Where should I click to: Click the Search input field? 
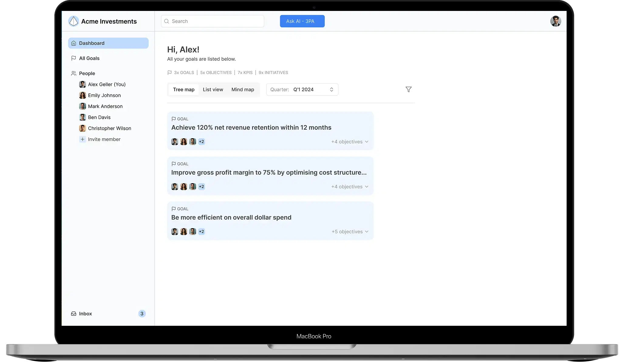tap(212, 21)
